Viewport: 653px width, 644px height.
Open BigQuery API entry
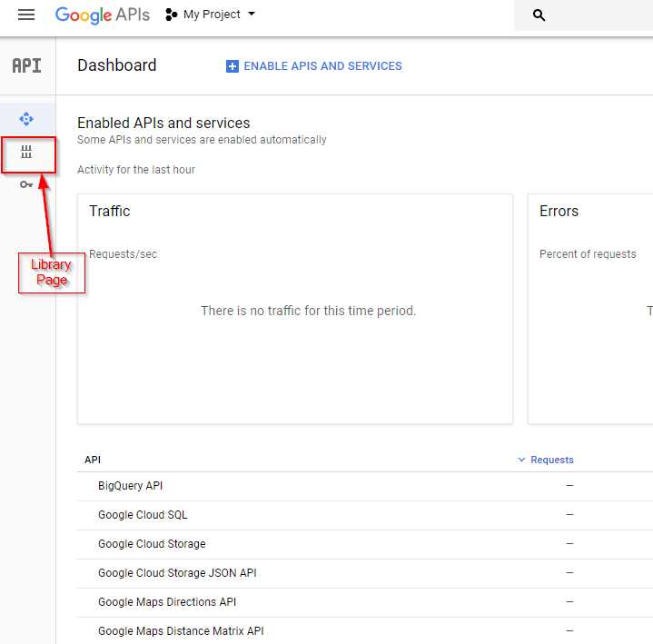pyautogui.click(x=131, y=486)
